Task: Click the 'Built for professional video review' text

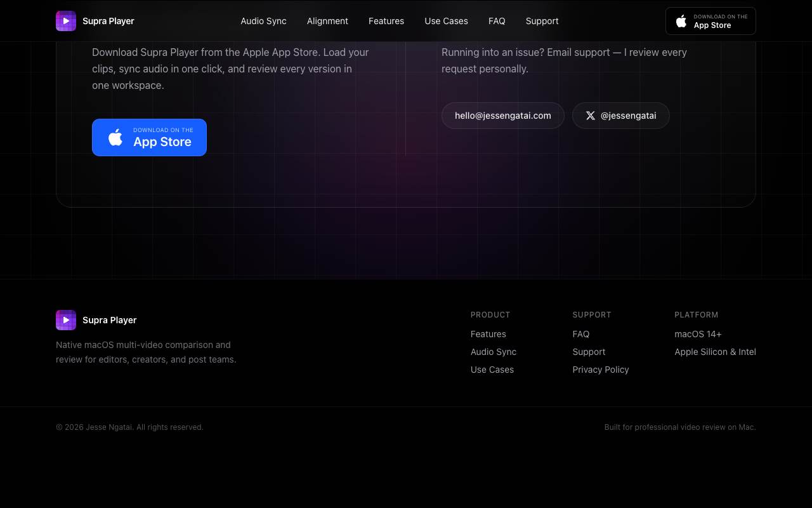Action: 680,427
